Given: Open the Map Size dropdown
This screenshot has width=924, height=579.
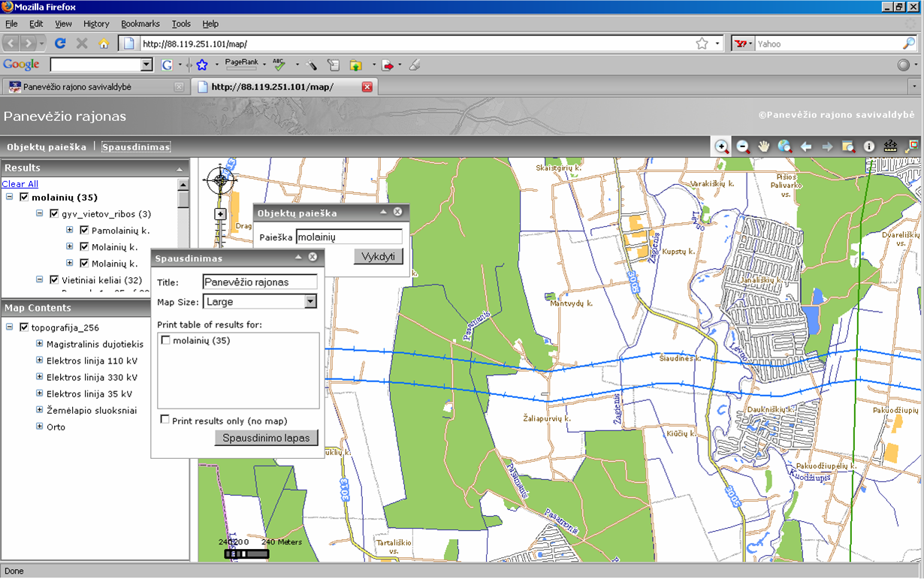Looking at the screenshot, I should point(310,302).
